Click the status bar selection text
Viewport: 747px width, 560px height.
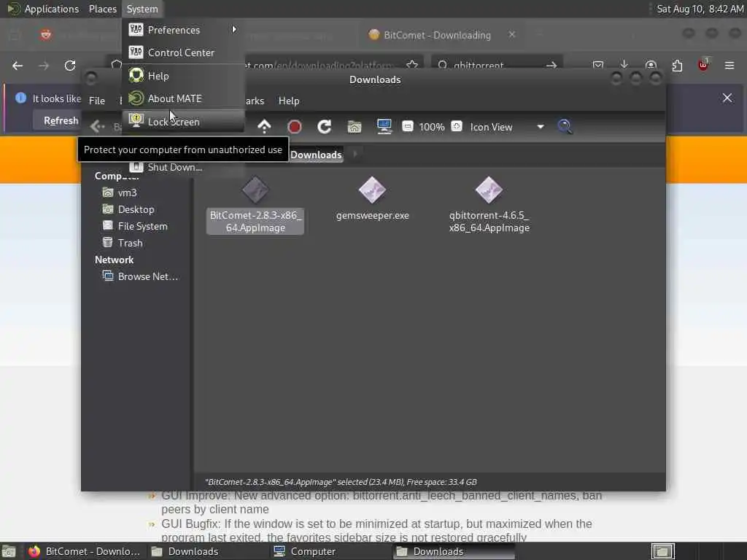pyautogui.click(x=341, y=482)
